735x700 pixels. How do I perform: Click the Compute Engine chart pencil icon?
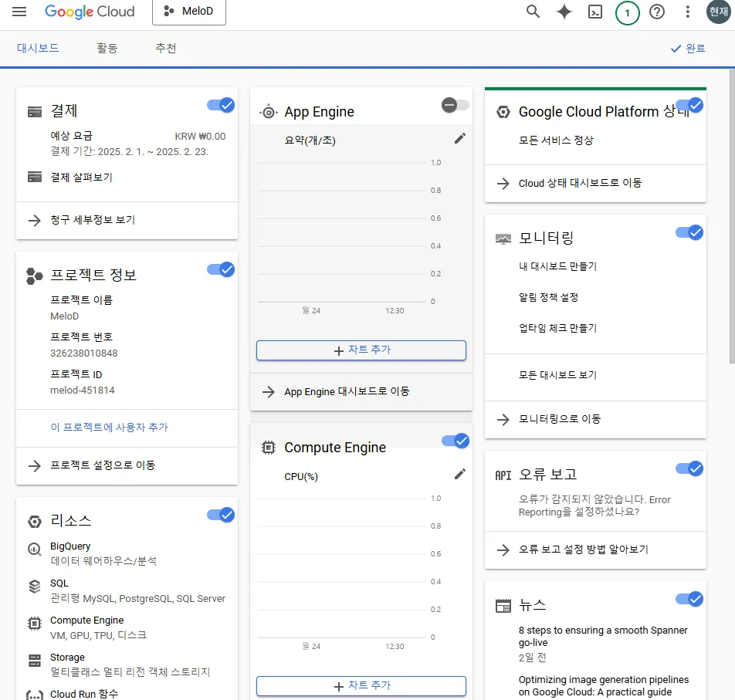460,474
